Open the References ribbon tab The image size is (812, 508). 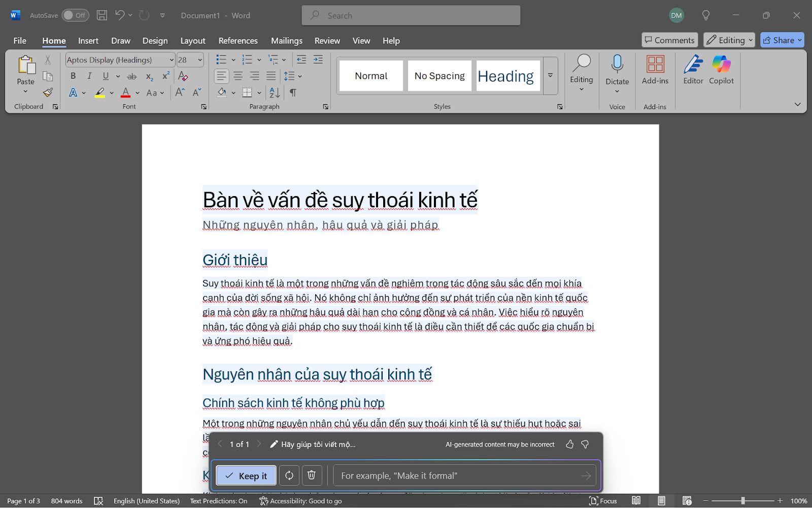(x=238, y=41)
